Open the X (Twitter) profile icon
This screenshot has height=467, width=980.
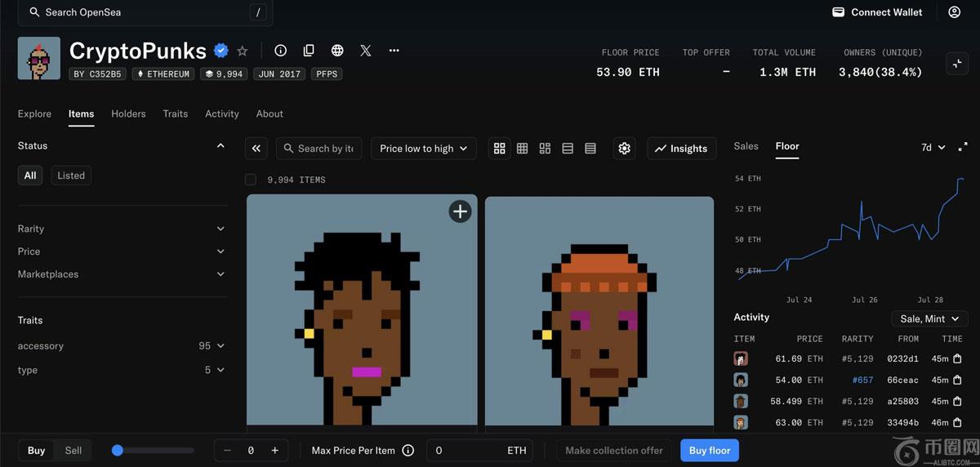(x=366, y=51)
